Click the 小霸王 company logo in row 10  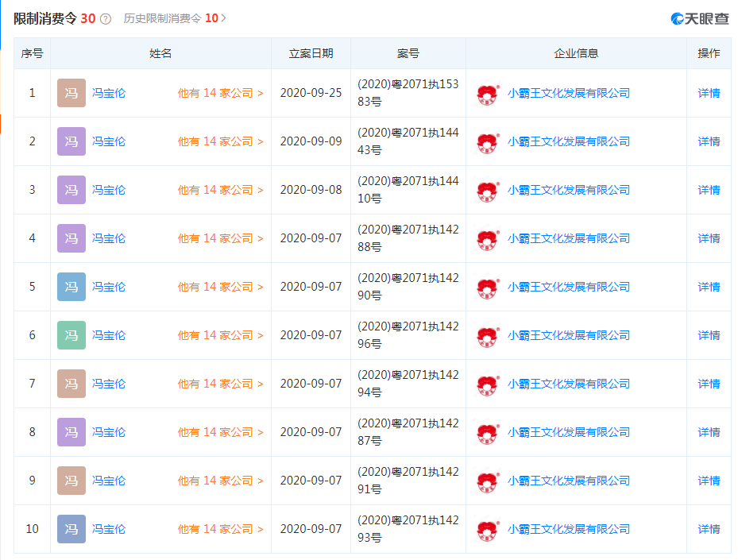[487, 530]
